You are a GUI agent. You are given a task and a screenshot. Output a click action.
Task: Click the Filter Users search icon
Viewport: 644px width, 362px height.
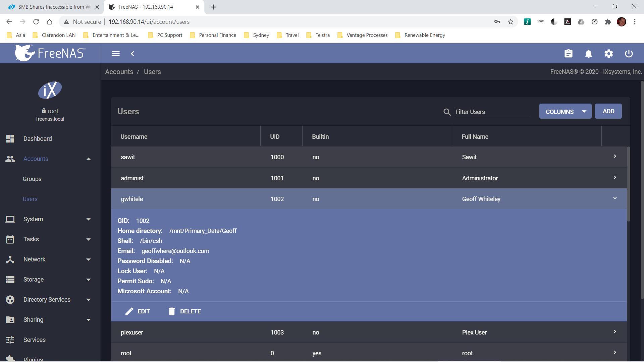(x=447, y=112)
